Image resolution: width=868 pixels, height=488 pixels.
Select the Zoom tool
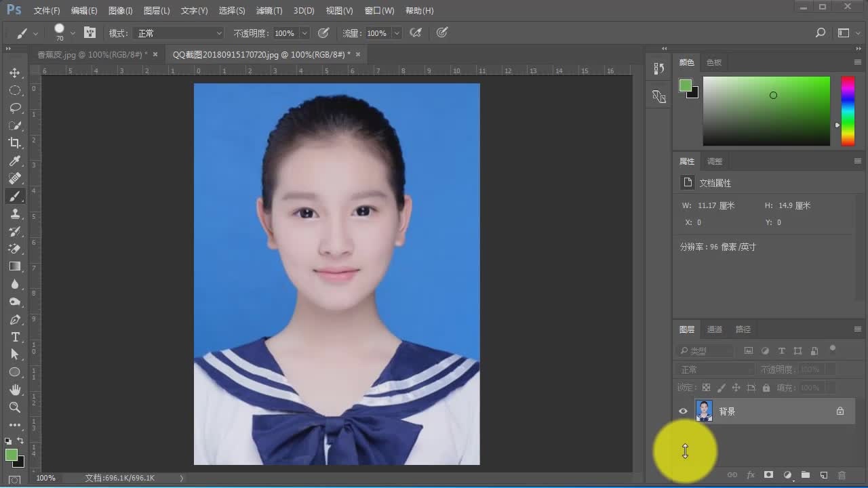point(15,407)
